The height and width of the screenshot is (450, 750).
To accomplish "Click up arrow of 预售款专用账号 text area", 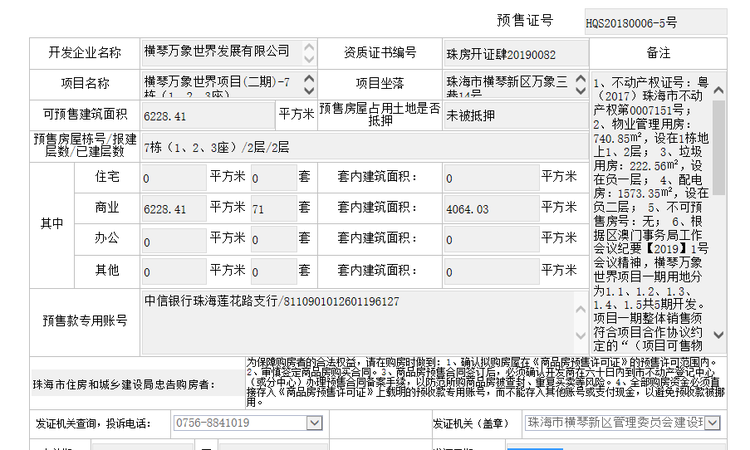I will click(x=581, y=309).
